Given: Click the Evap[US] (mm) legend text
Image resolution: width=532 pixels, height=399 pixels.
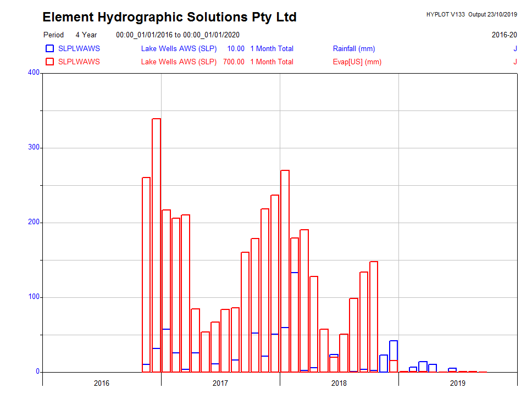Looking at the screenshot, I should [x=357, y=62].
